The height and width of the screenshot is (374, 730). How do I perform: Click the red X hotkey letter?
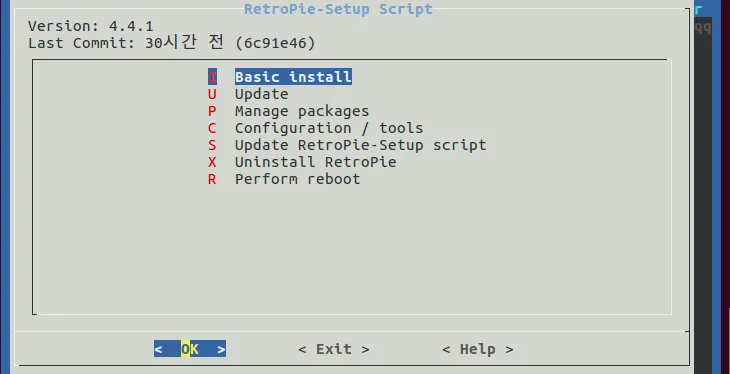coord(212,162)
